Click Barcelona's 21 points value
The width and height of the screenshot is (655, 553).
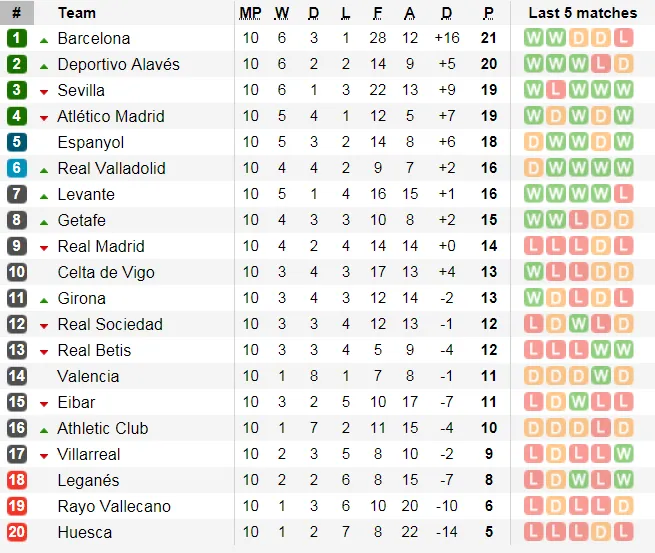(488, 38)
